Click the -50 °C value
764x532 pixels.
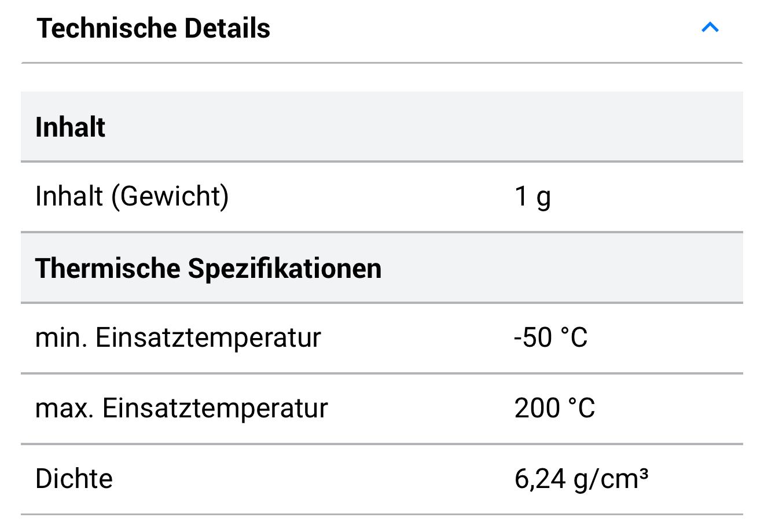(550, 337)
